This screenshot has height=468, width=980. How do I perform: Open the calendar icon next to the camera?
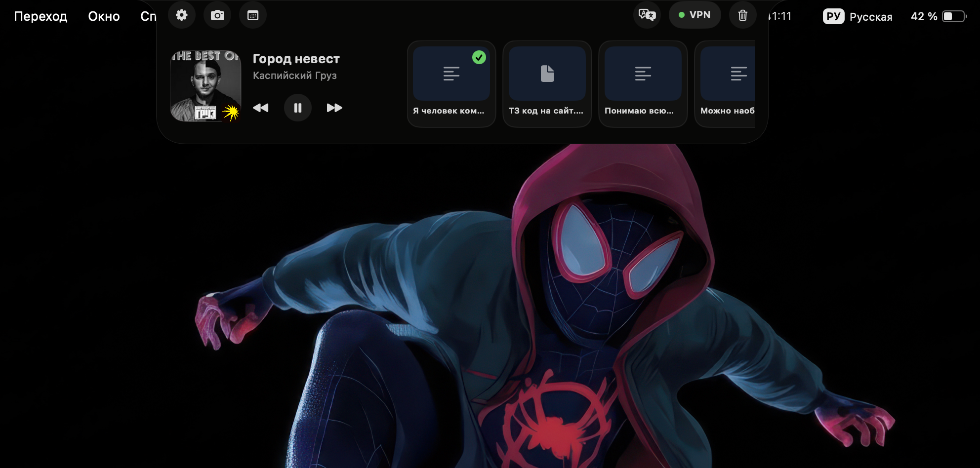coord(253,15)
